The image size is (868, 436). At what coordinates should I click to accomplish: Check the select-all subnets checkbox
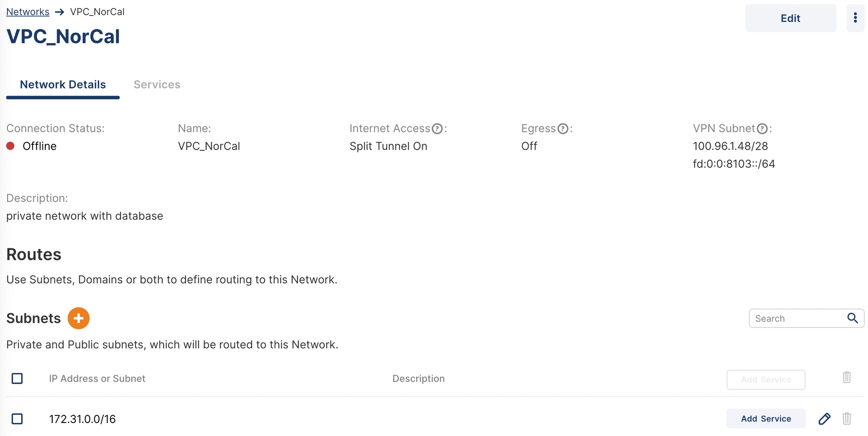pos(17,378)
